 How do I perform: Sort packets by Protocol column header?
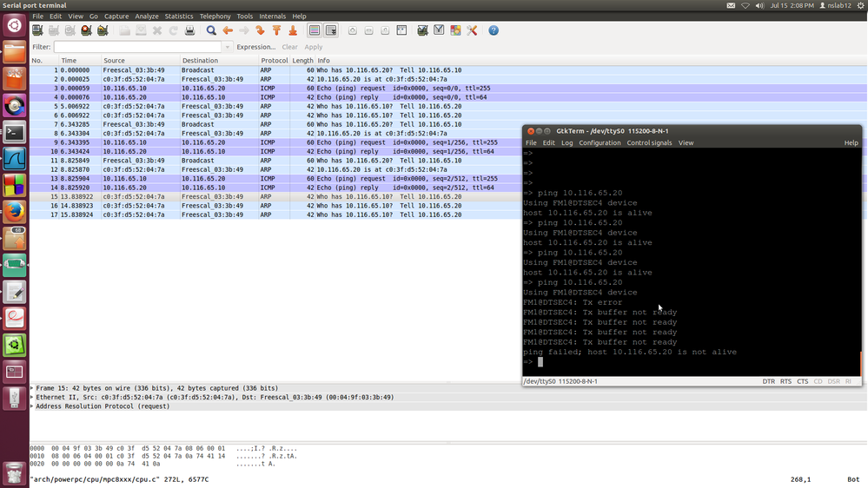pyautogui.click(x=274, y=60)
